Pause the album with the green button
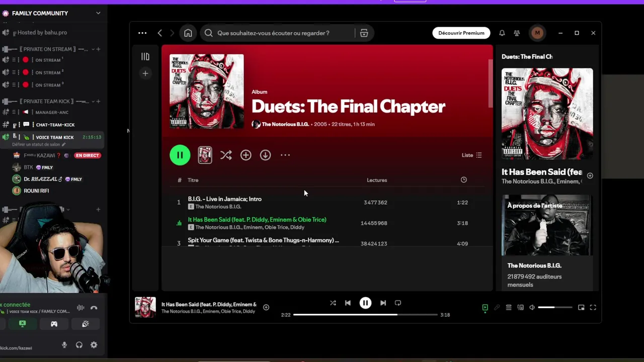 180,155
